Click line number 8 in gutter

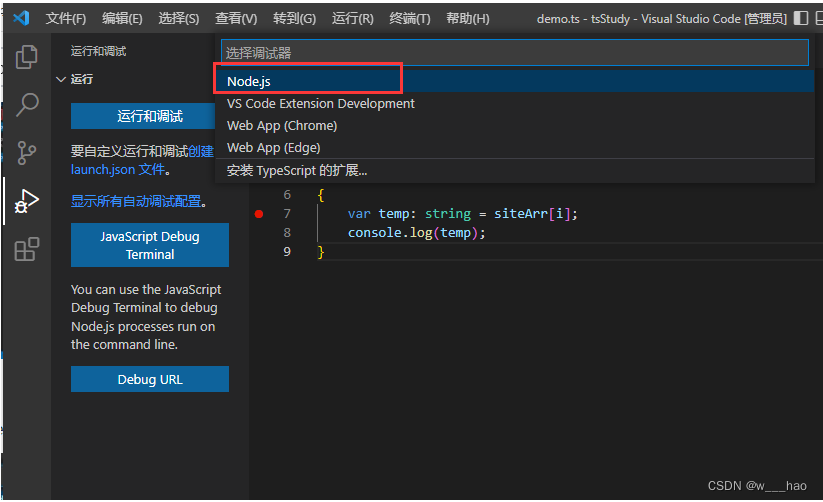pos(287,233)
